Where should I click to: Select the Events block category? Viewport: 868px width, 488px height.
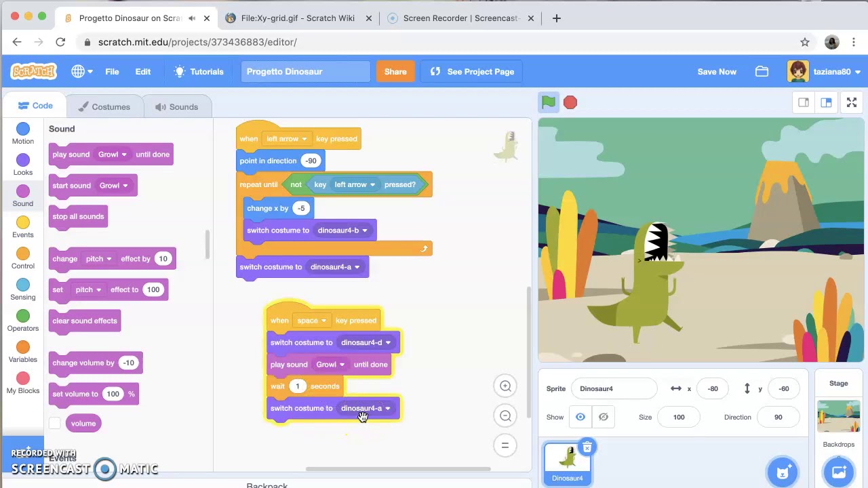pos(23,227)
